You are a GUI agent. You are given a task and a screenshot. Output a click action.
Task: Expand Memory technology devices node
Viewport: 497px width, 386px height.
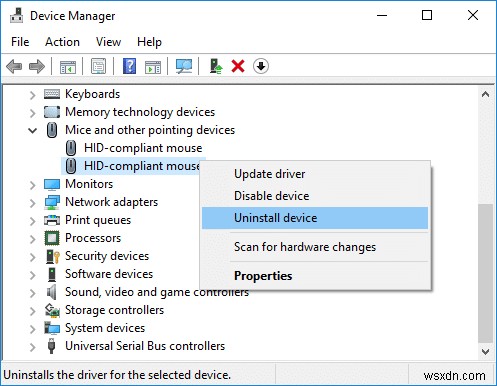(32, 113)
